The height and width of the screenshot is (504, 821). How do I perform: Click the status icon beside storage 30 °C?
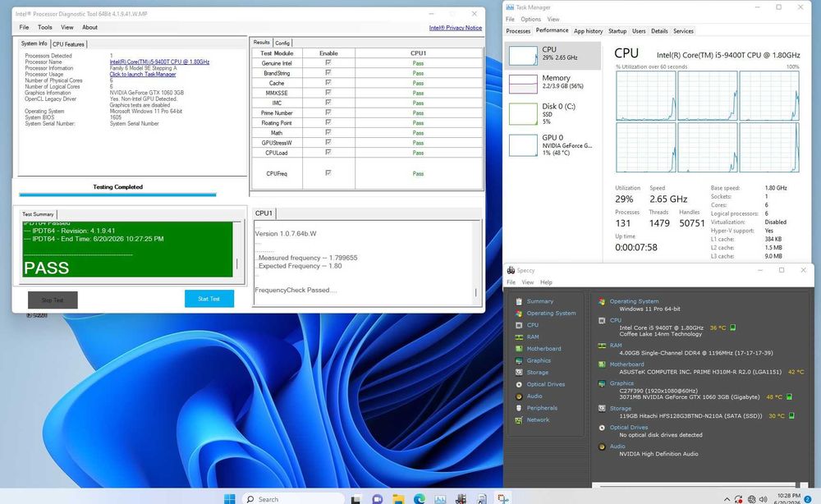pyautogui.click(x=791, y=415)
